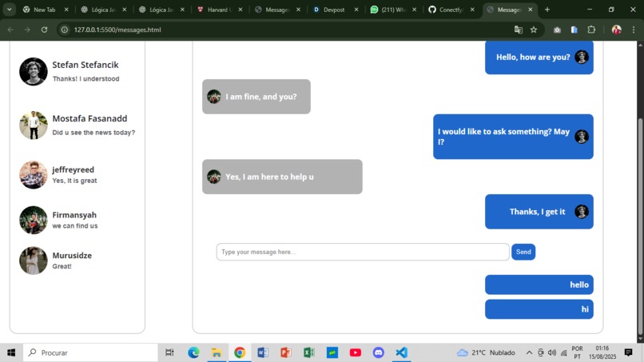Click avatar in 'Hello, how are you?' bubble
The image size is (644, 362).
click(x=581, y=57)
